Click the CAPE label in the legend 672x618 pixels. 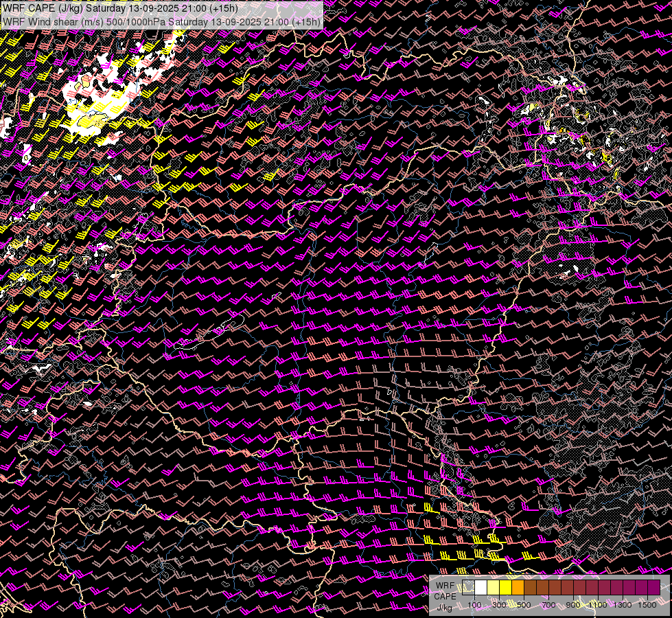tap(445, 597)
